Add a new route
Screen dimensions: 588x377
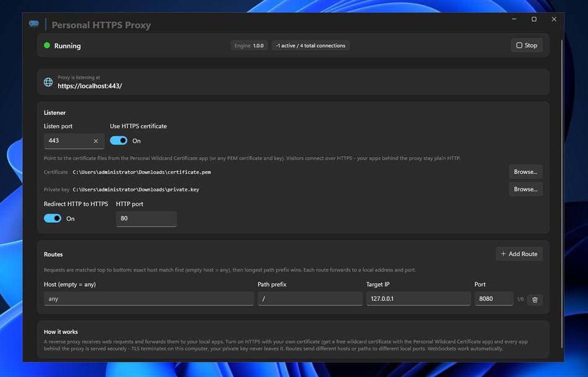pos(519,254)
